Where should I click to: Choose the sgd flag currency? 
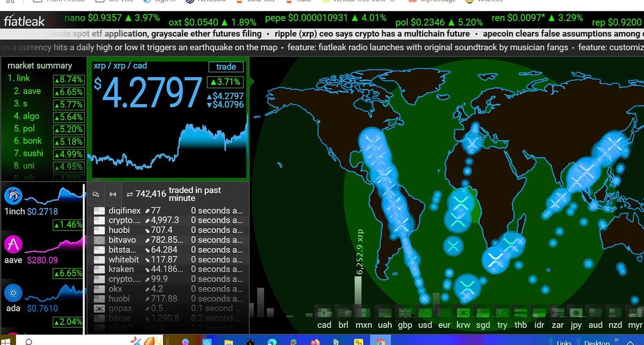[x=482, y=313]
